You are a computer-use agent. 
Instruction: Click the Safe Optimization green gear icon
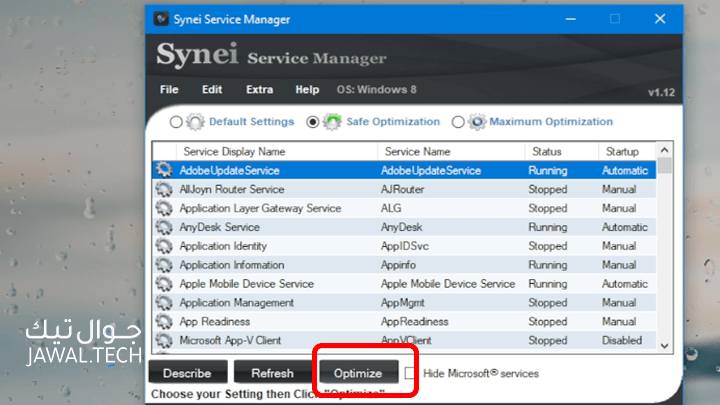pos(332,122)
